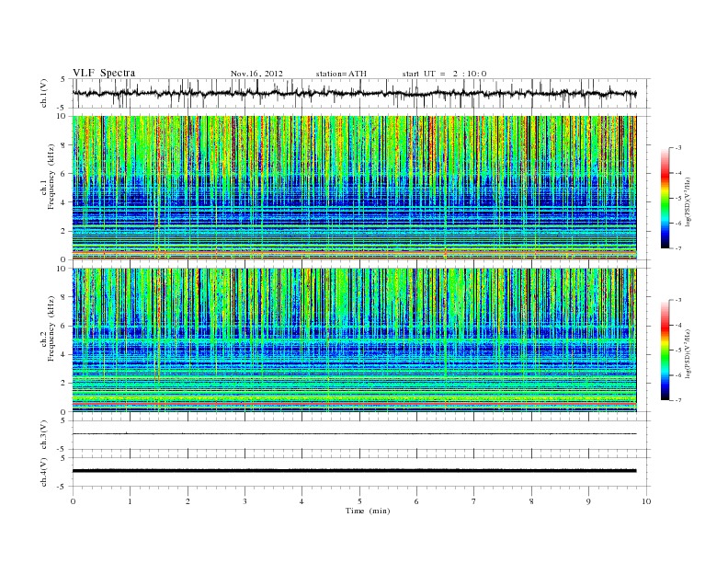Click the 'start UT = 2:10:0' text
Image resolution: width=728 pixels, height=563 pixels.
[444, 74]
